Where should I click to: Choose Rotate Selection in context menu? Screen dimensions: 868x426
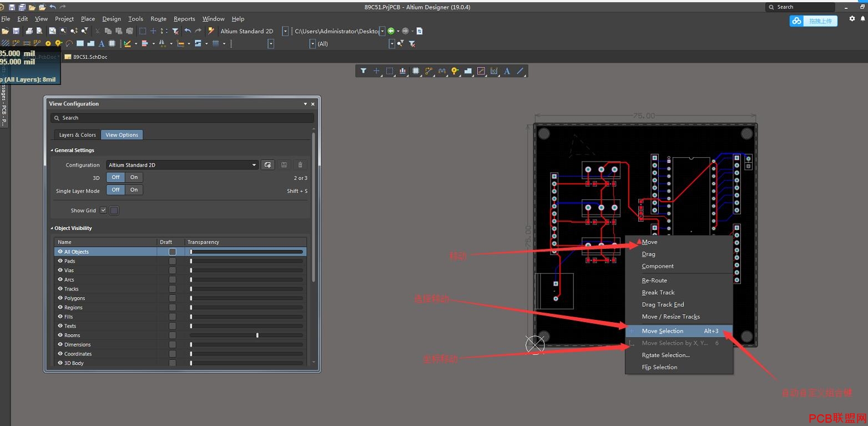coord(679,355)
